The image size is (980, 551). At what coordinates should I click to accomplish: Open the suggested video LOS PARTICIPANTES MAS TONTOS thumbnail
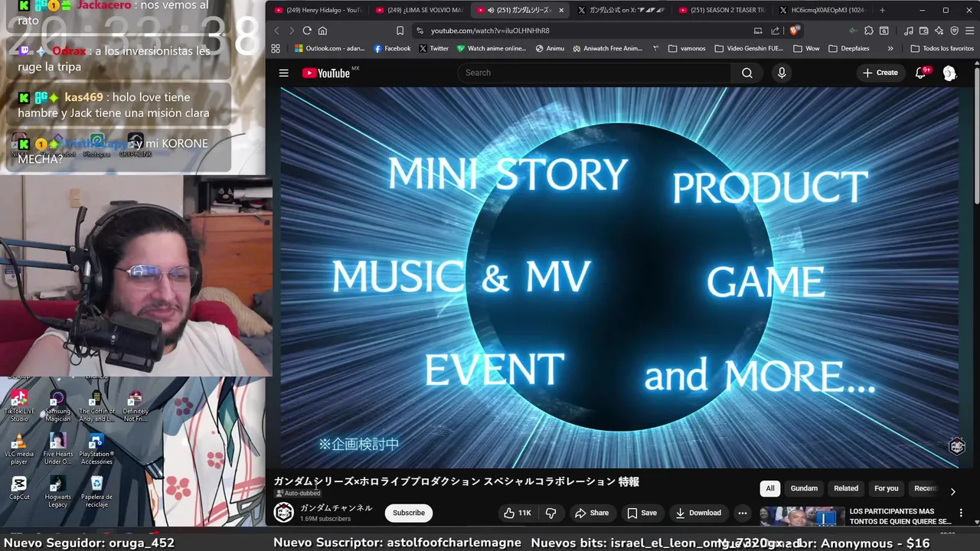coord(802,517)
